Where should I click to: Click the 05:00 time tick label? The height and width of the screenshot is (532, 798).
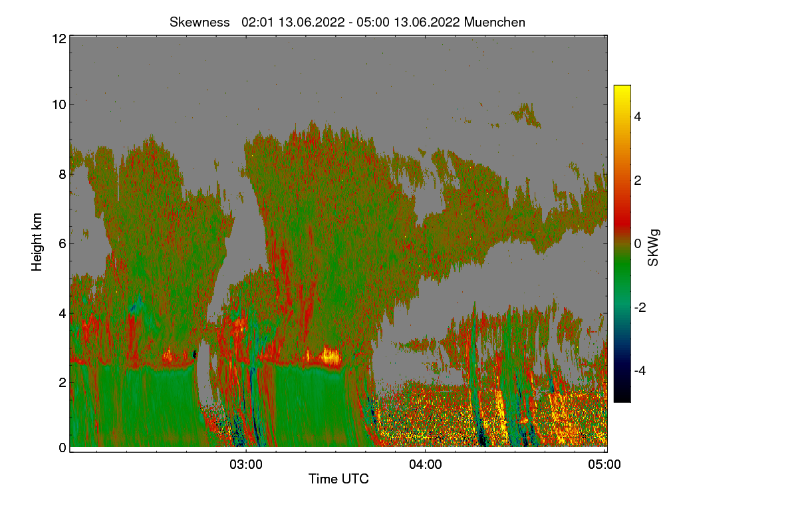605,464
